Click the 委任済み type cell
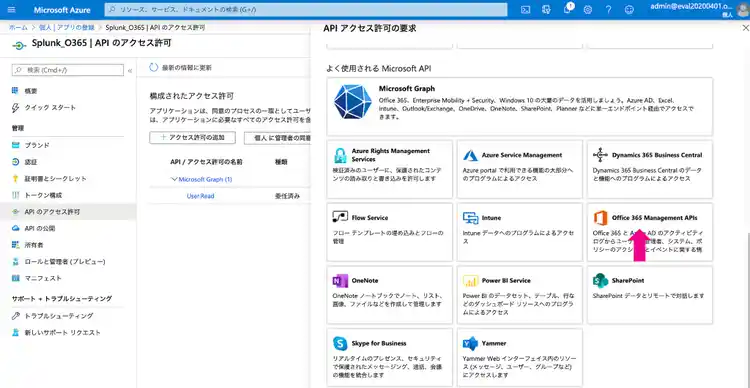Screen dimensions: 750x388 [286, 196]
